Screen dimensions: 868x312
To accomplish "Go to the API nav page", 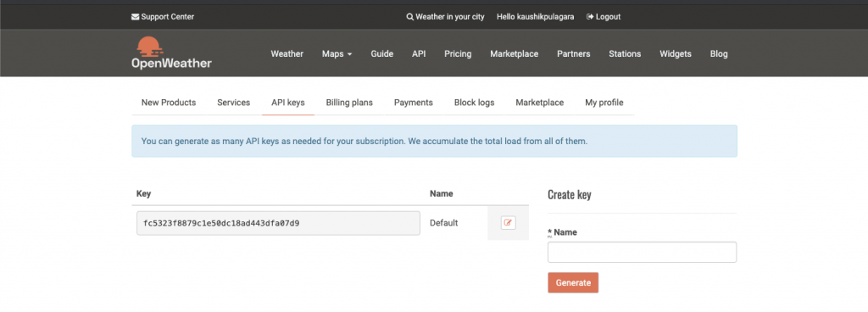I will point(419,53).
